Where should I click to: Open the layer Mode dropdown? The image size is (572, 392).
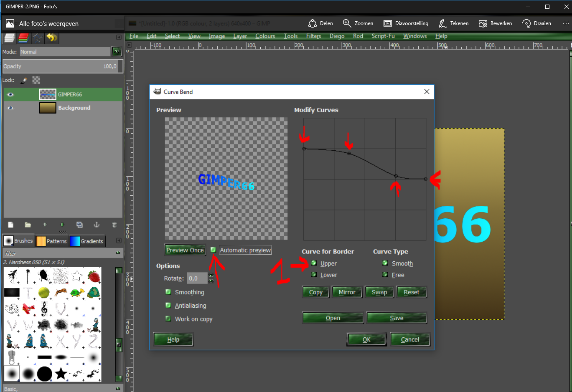(x=117, y=52)
